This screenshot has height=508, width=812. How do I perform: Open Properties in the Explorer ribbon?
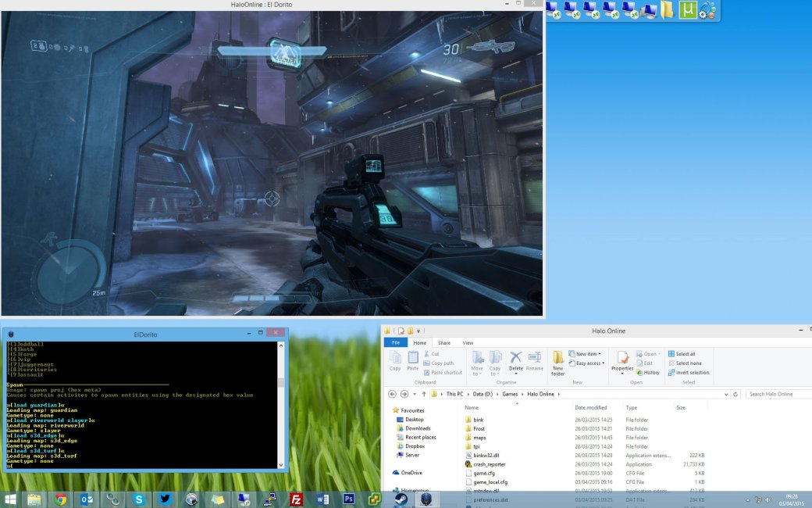tap(622, 362)
